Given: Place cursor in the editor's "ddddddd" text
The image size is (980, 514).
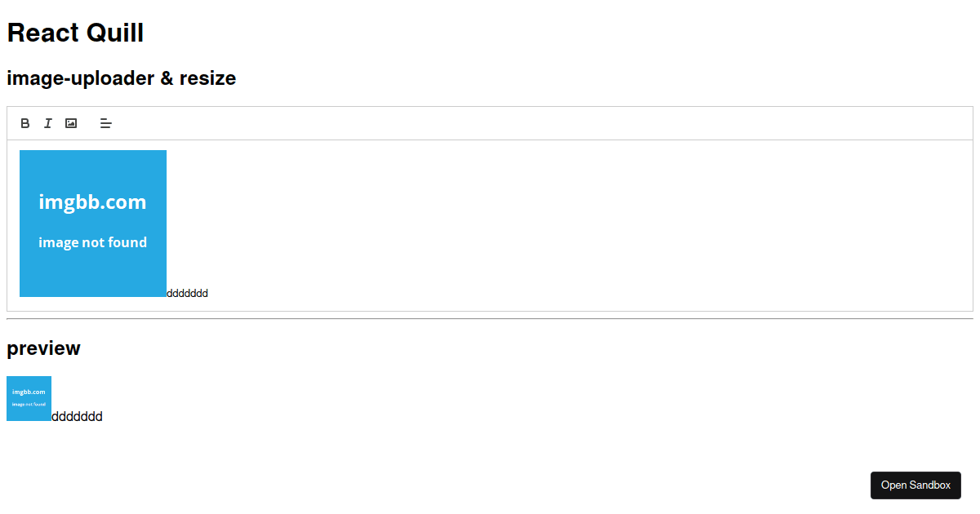Looking at the screenshot, I should click(187, 293).
